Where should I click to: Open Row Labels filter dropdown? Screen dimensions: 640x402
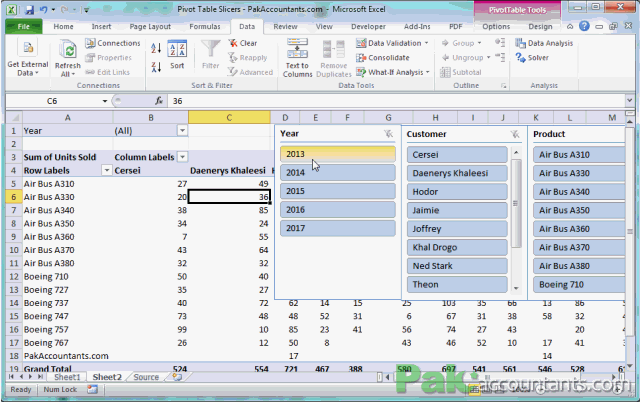(107, 170)
